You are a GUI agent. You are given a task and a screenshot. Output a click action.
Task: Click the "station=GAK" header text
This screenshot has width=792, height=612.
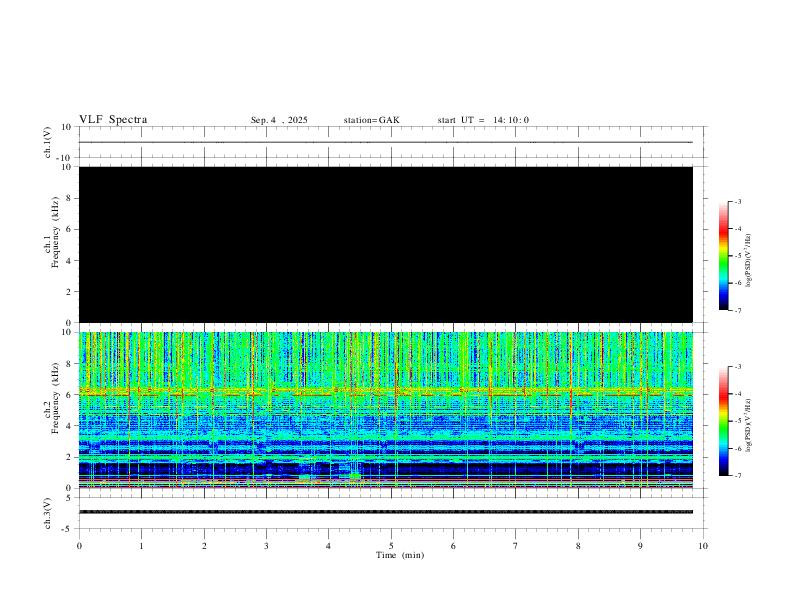coord(371,120)
